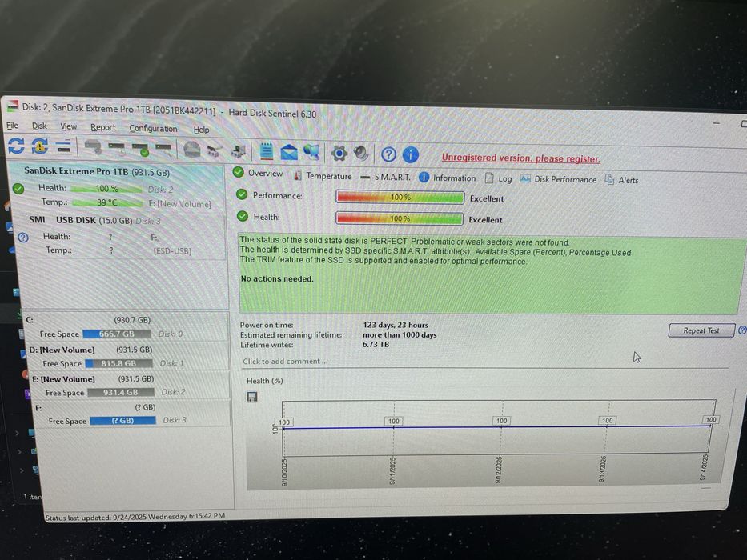Click the 666.7 GB free space bar

(x=117, y=334)
